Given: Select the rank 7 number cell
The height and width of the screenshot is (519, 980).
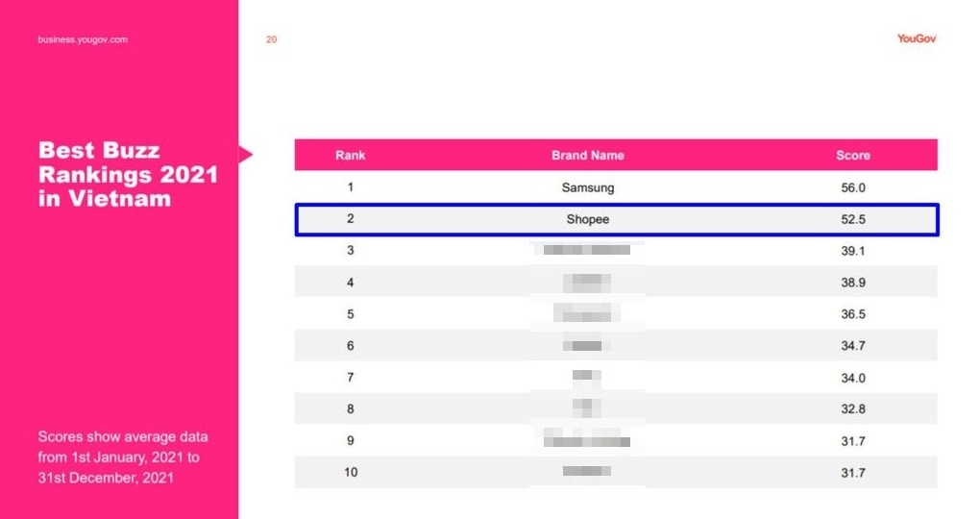Looking at the screenshot, I should pos(350,378).
